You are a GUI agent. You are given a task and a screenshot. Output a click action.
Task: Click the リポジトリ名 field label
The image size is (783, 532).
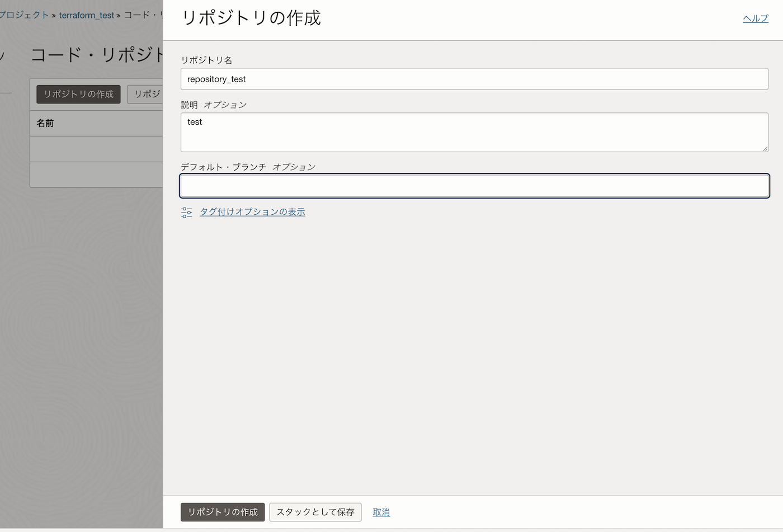pyautogui.click(x=206, y=60)
